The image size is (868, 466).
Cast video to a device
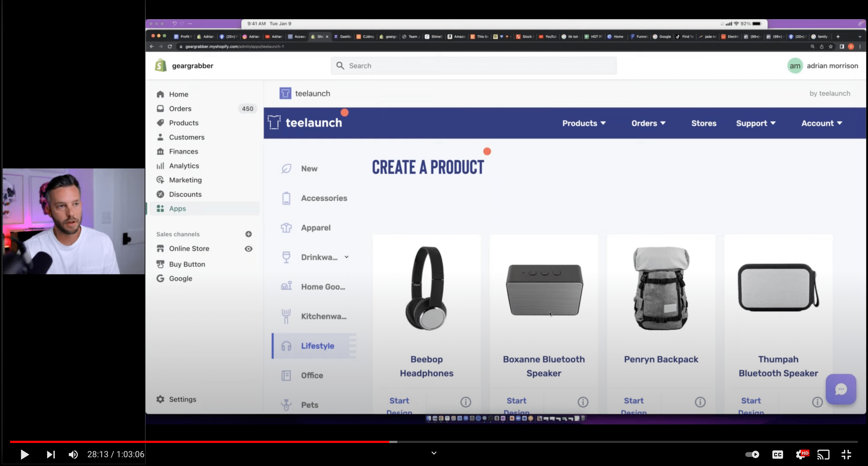click(x=823, y=454)
